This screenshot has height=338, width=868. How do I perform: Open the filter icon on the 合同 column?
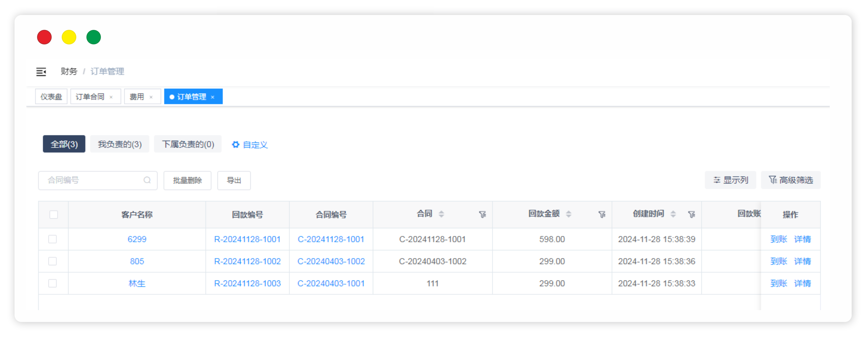click(482, 214)
